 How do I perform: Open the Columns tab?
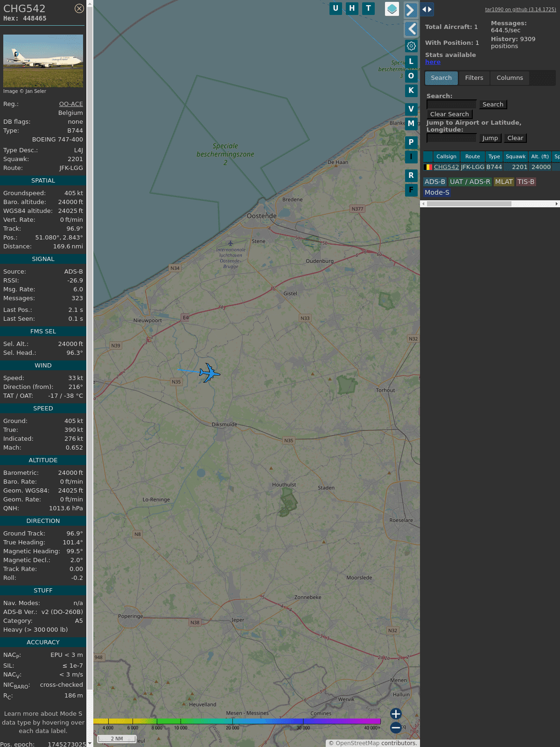[510, 78]
